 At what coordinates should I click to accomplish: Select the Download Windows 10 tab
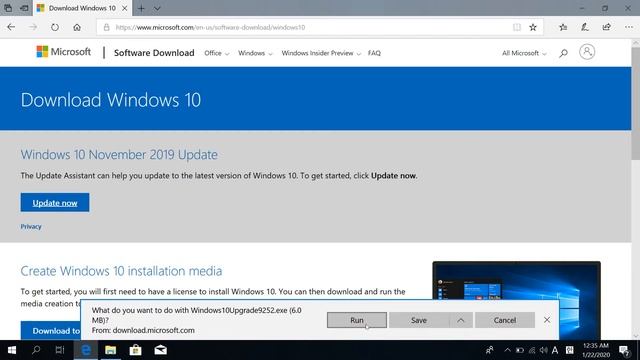[82, 8]
